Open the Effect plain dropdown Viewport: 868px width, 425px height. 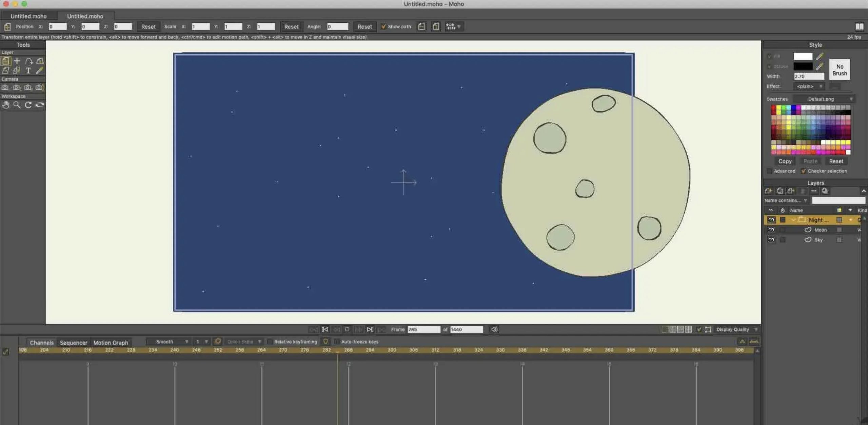coord(809,86)
